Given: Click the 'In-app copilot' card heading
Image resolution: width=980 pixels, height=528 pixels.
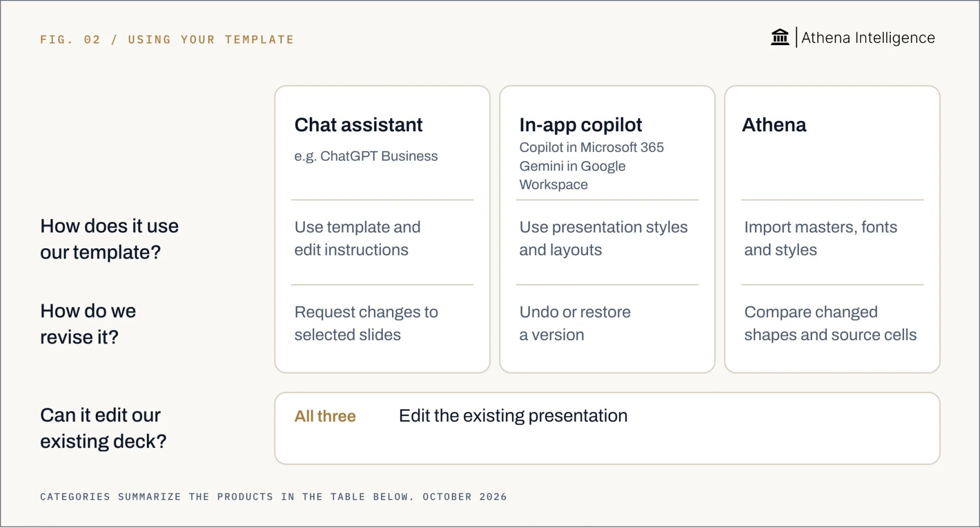Looking at the screenshot, I should [580, 125].
